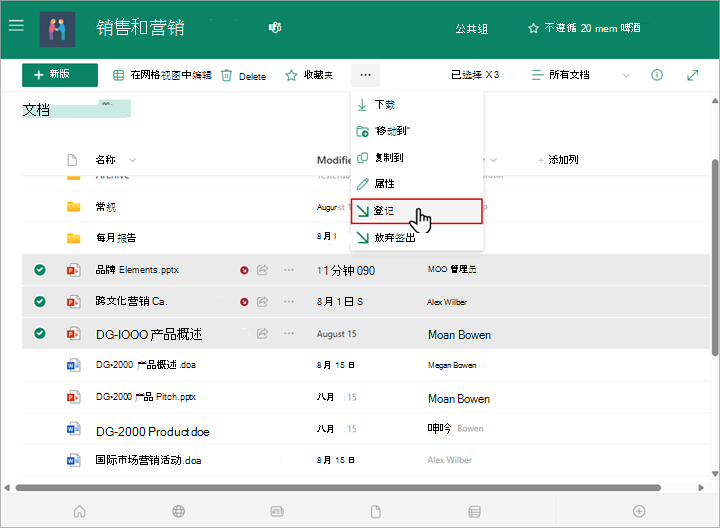Click the Delete toolbar button
This screenshot has width=720, height=528.
click(244, 76)
